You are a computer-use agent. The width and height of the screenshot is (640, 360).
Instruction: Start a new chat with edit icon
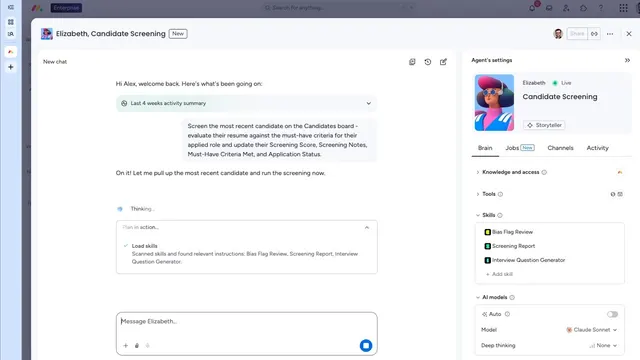[x=443, y=62]
